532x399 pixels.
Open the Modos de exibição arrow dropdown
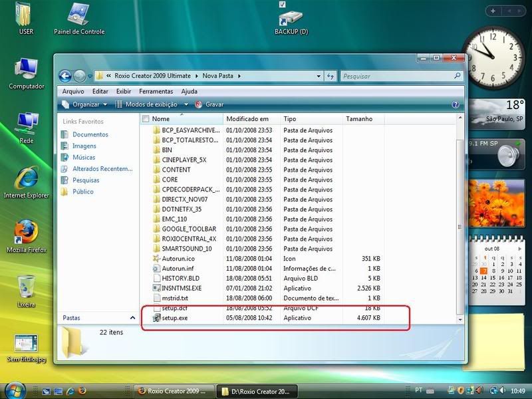click(186, 104)
